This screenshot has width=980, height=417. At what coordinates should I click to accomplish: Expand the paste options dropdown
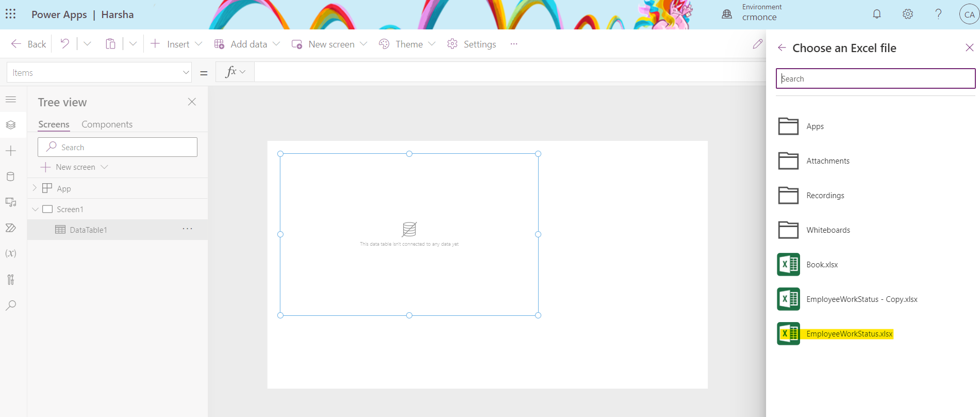(x=133, y=44)
